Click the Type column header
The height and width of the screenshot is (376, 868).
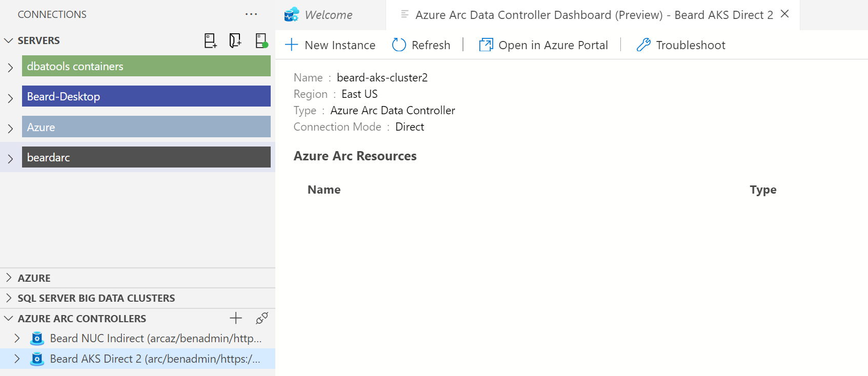[x=763, y=190]
